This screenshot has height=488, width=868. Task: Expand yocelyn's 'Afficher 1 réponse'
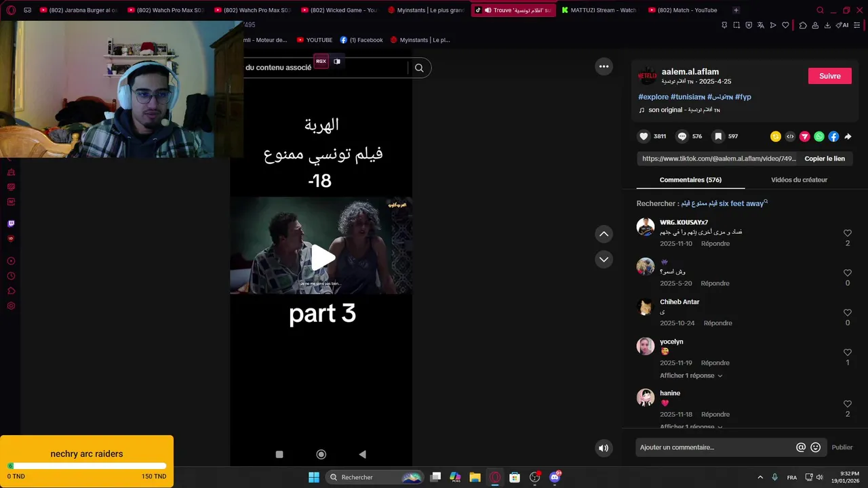pos(691,375)
